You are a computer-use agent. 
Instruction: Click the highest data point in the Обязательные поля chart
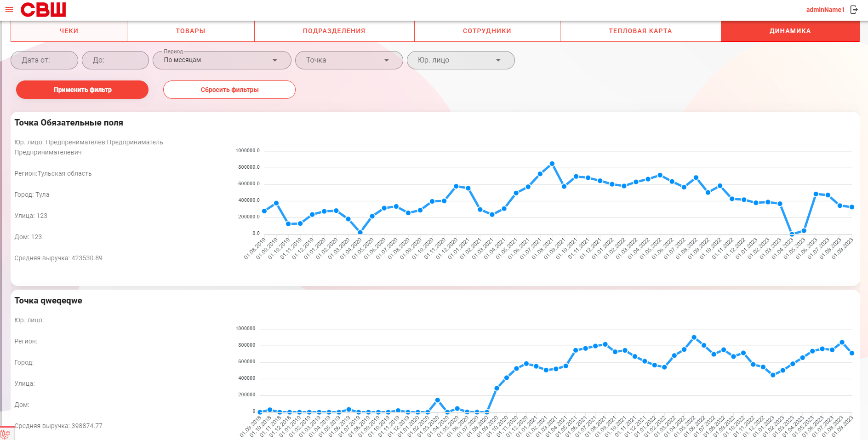[x=552, y=164]
